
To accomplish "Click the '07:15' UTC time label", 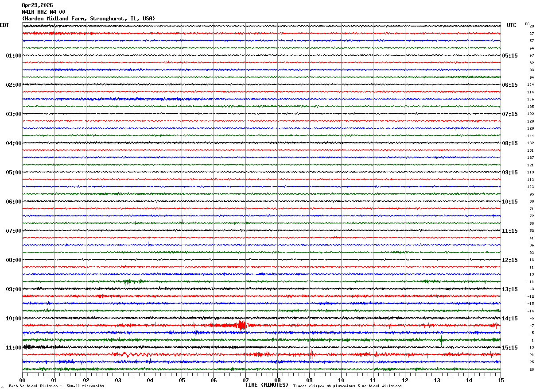I will tap(510, 114).
